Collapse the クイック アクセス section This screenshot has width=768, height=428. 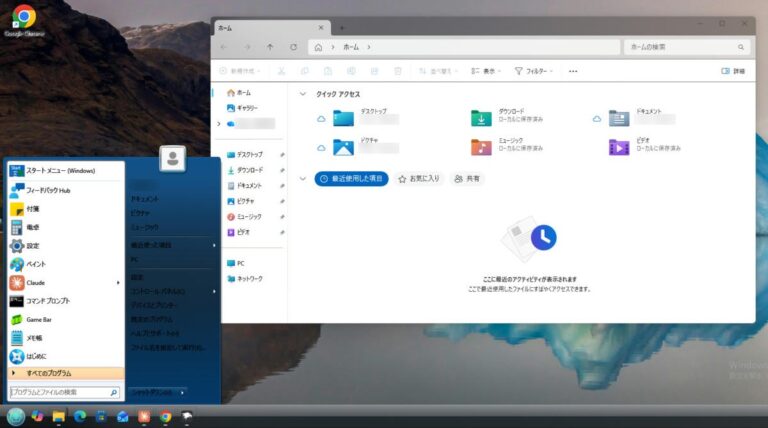pyautogui.click(x=303, y=94)
